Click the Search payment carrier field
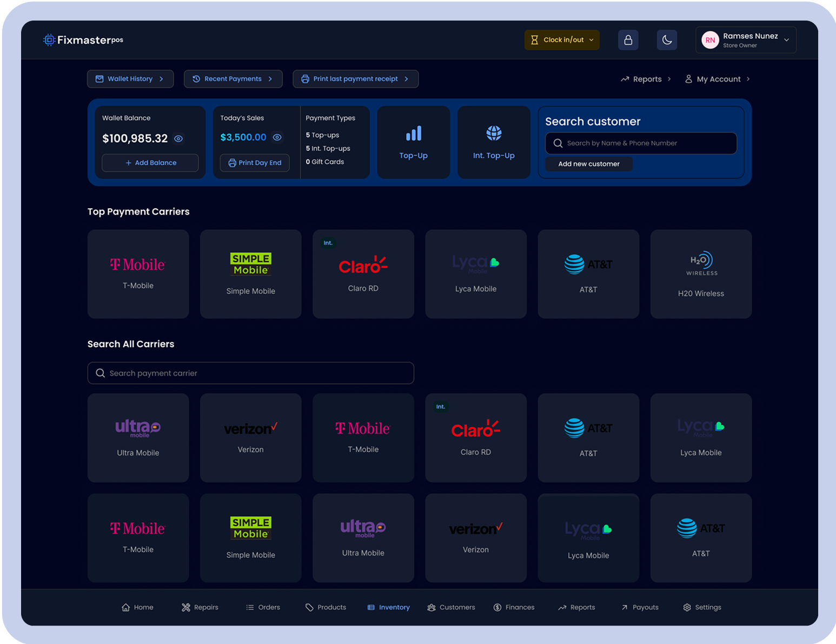836x644 pixels. 251,373
